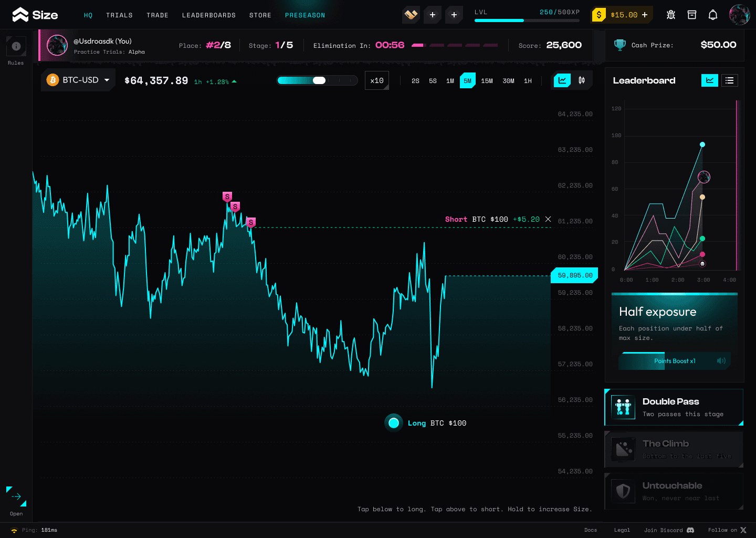Switch chart to line view

coord(562,80)
